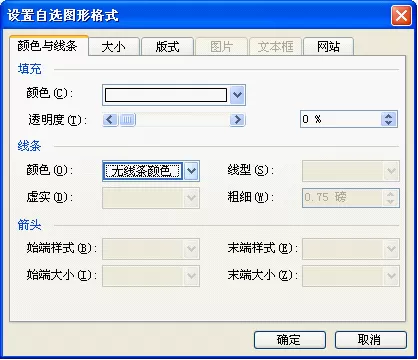Viewport: 418px width, 360px height.
Task: Click the 透明度(T) label
Action: pos(58,120)
